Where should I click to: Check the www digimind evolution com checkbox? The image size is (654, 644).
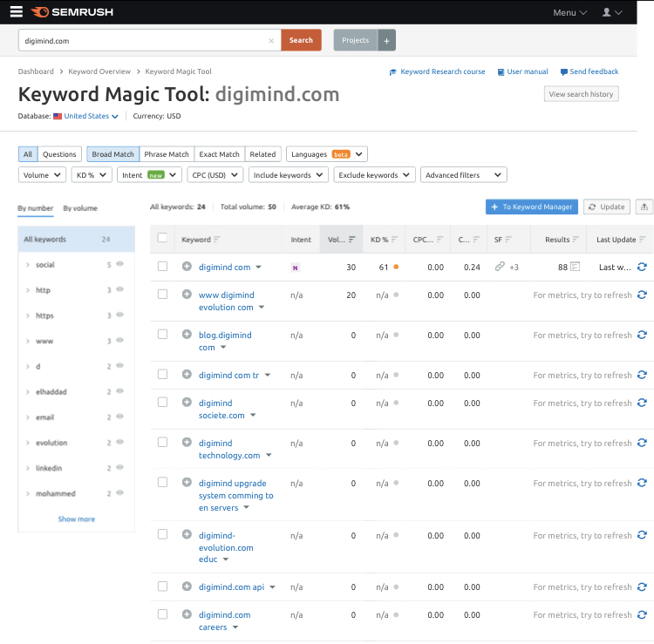click(x=163, y=295)
